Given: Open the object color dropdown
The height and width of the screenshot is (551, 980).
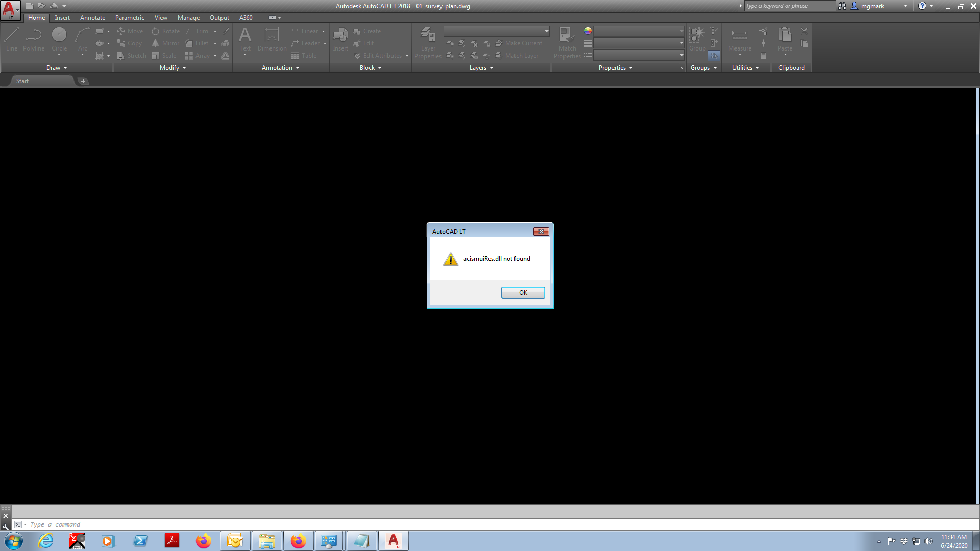Looking at the screenshot, I should [x=640, y=31].
